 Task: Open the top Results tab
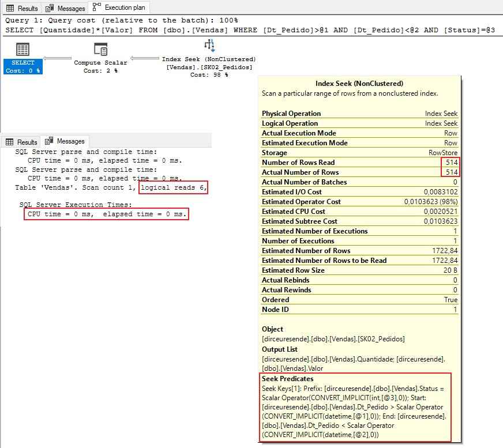tap(22, 8)
